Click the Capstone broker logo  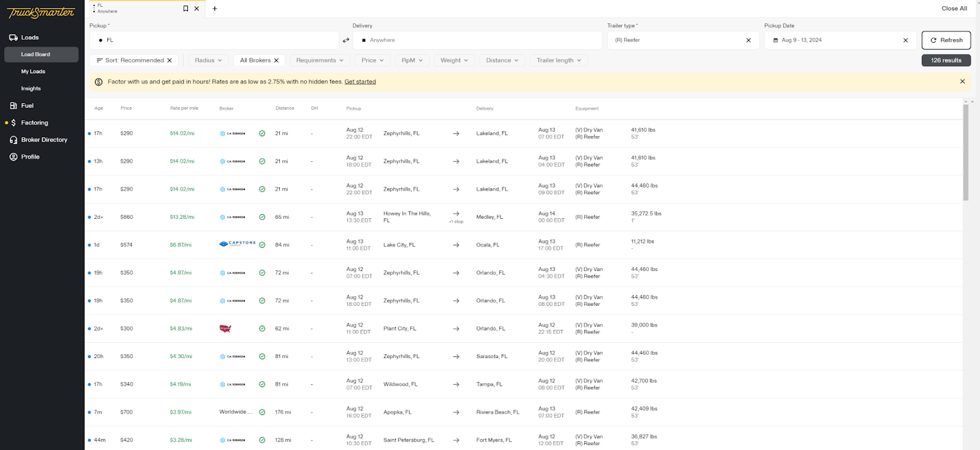pyautogui.click(x=238, y=244)
